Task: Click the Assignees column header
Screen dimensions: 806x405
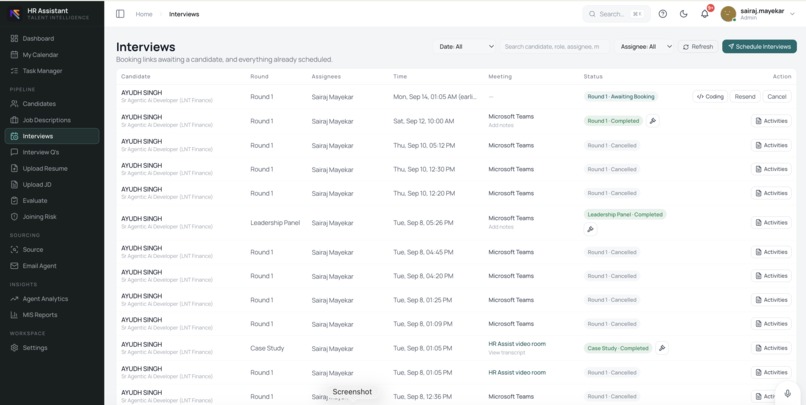Action: coord(326,77)
